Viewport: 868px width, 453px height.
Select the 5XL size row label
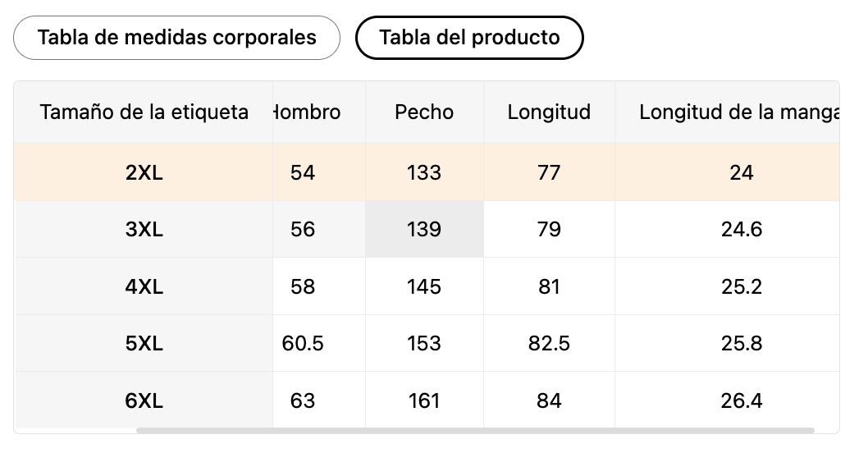coord(144,343)
